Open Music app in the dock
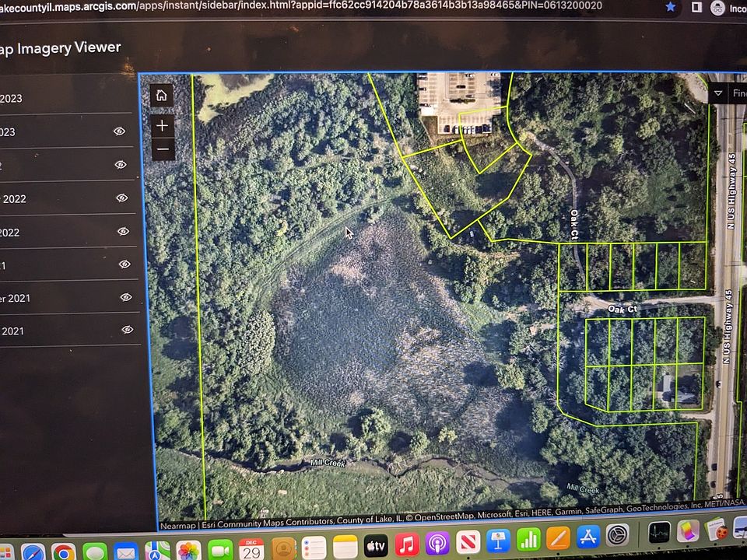Screen dimensions: 747x560 [x=406, y=544]
